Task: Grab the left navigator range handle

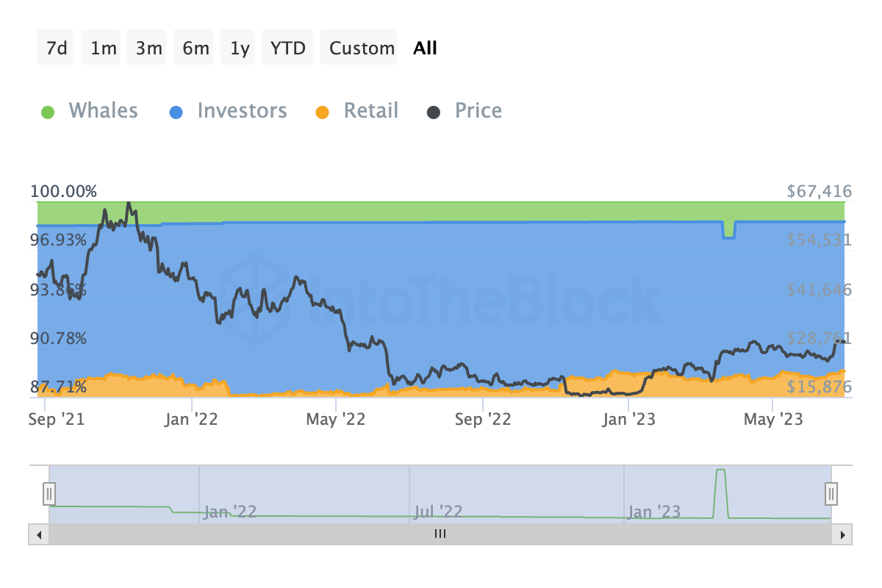Action: (49, 492)
